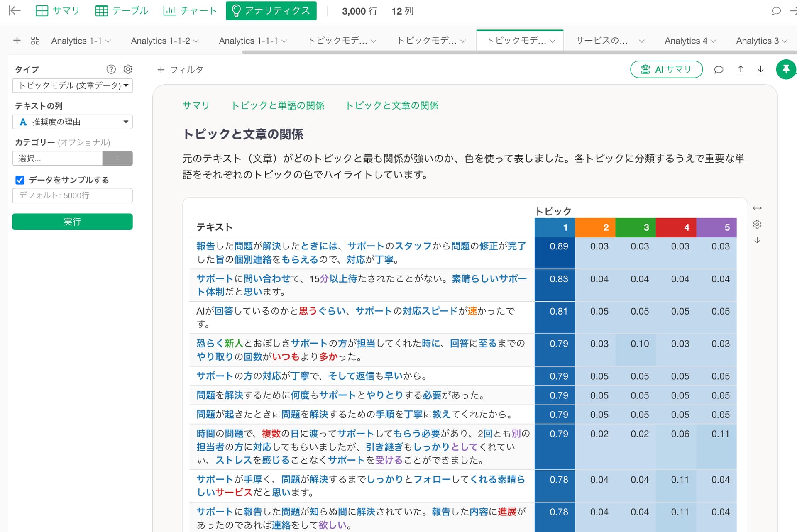The width and height of the screenshot is (797, 532).
Task: Click the text row starting AIが回答している
Action: click(x=362, y=317)
